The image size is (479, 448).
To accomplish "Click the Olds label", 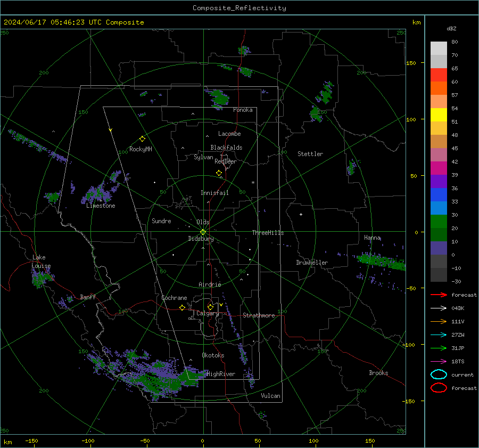I will [203, 222].
